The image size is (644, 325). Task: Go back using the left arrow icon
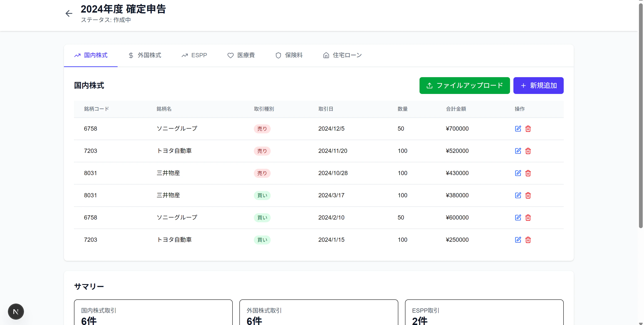(69, 13)
